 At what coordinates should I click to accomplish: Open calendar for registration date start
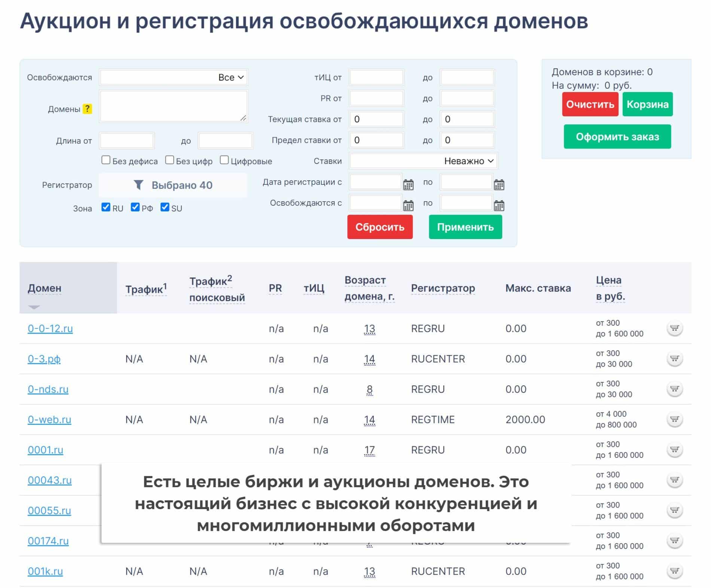pyautogui.click(x=408, y=184)
